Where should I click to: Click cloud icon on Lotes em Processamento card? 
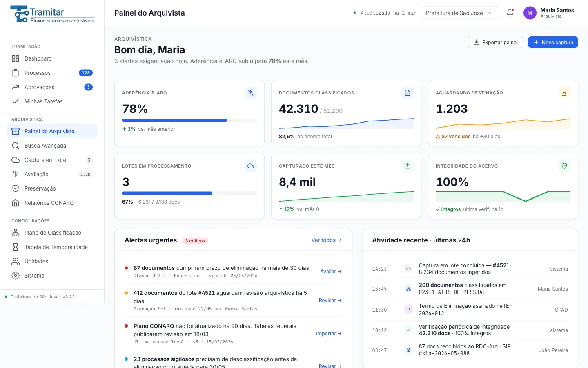251,166
